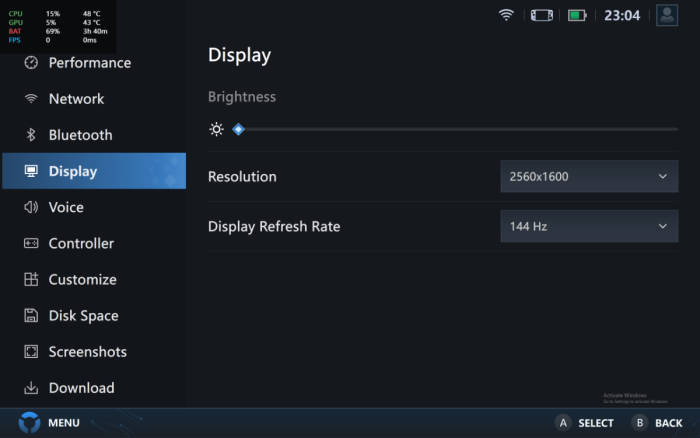Expand refresh rate list via 144 Hz chevron

coord(662,226)
